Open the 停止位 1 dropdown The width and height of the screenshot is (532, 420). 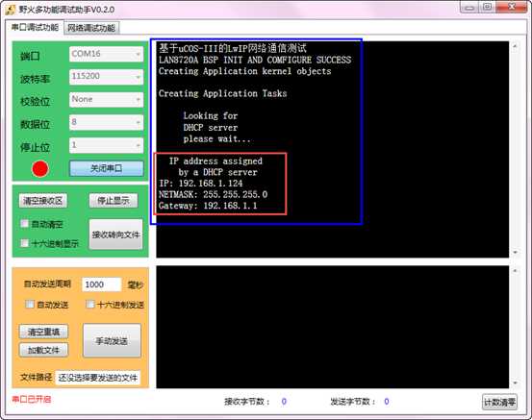point(106,145)
